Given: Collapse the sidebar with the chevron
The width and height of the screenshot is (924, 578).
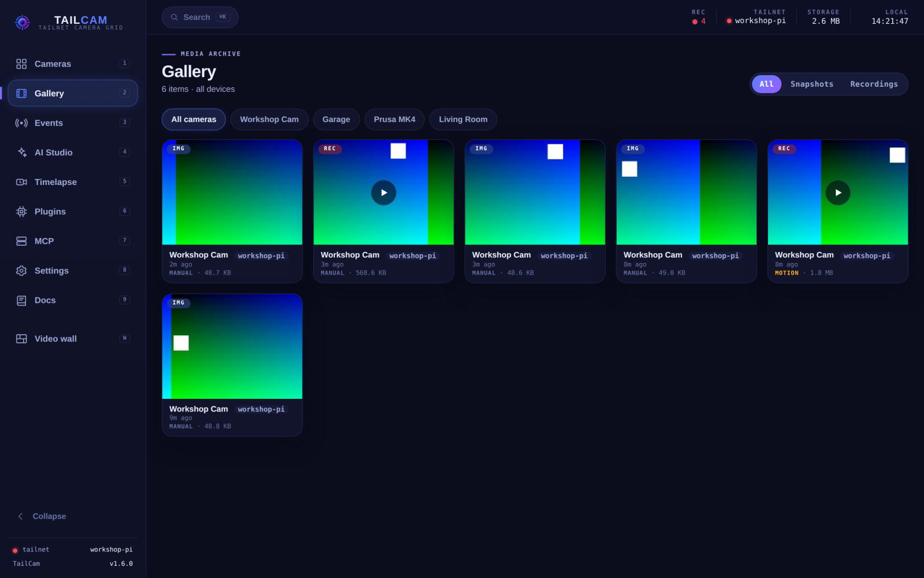Looking at the screenshot, I should 21,516.
